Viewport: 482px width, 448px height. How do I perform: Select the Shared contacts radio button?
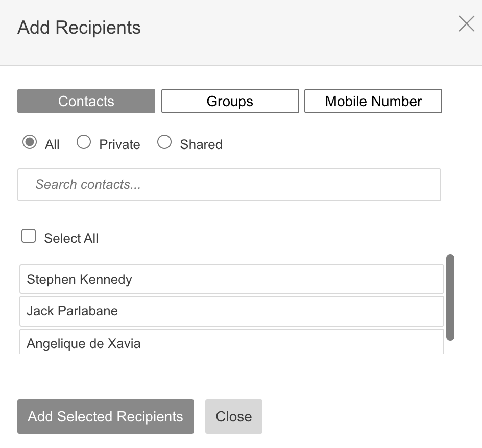[164, 142]
